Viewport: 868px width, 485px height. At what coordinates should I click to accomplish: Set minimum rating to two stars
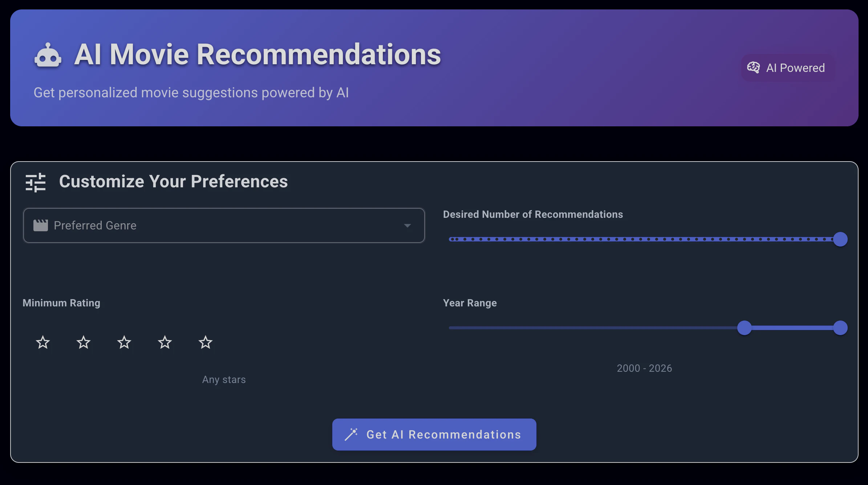[x=84, y=342]
